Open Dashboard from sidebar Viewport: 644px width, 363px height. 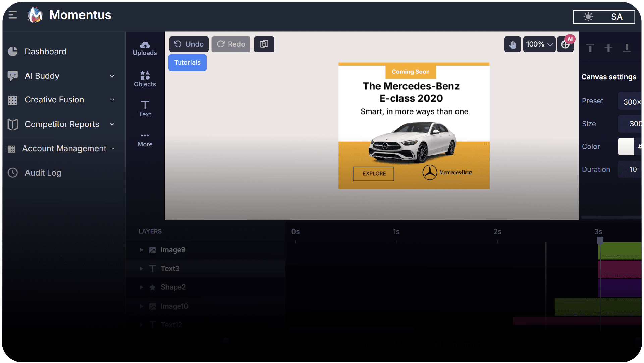[x=46, y=52]
